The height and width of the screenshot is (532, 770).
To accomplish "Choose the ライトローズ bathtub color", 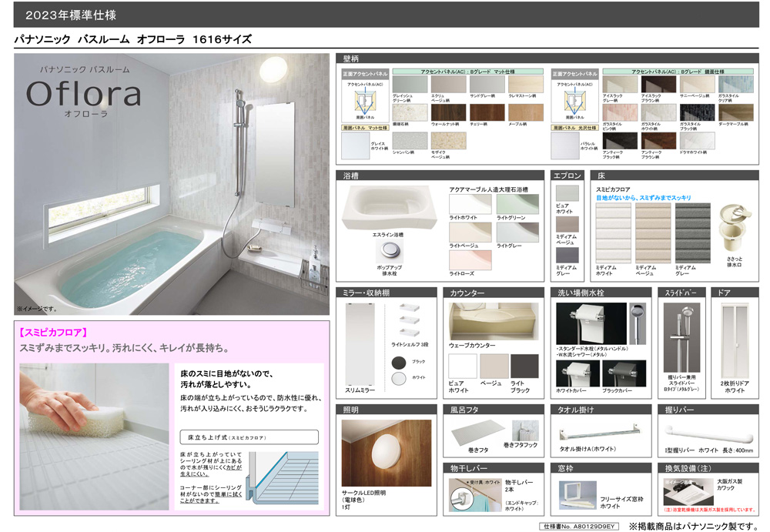I will pyautogui.click(x=470, y=260).
